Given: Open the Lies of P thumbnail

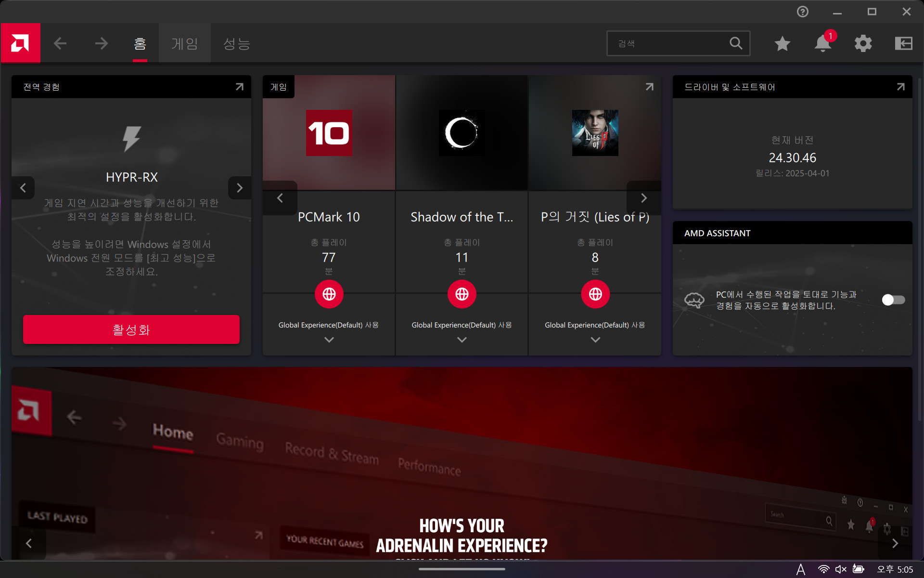Looking at the screenshot, I should click(x=595, y=133).
